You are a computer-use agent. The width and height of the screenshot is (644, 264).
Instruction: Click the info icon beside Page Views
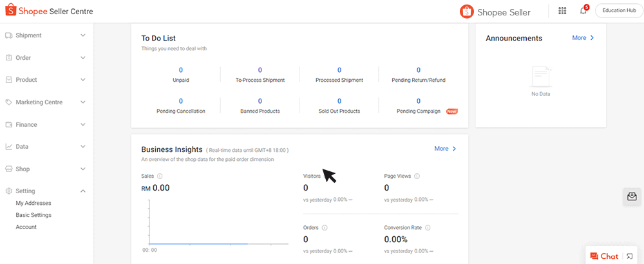click(x=417, y=176)
